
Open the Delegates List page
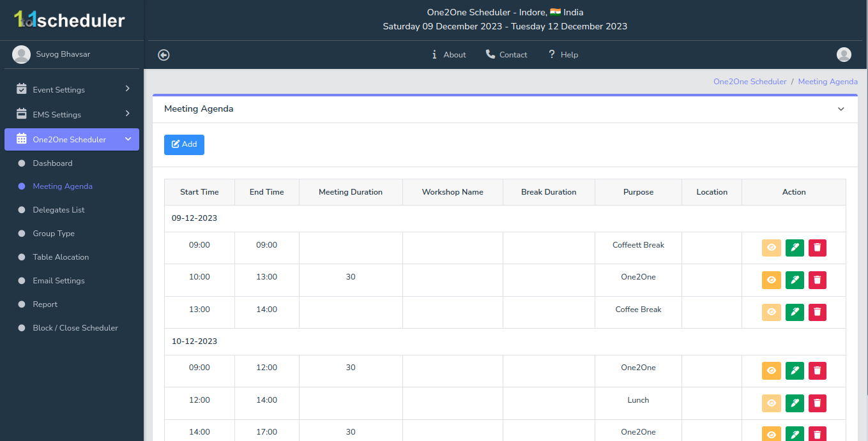coord(59,210)
